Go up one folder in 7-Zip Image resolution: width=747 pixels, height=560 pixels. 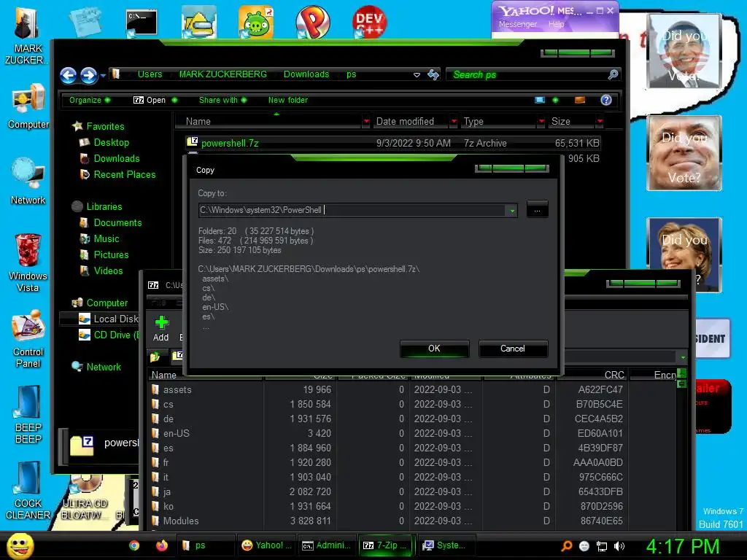pyautogui.click(x=155, y=356)
